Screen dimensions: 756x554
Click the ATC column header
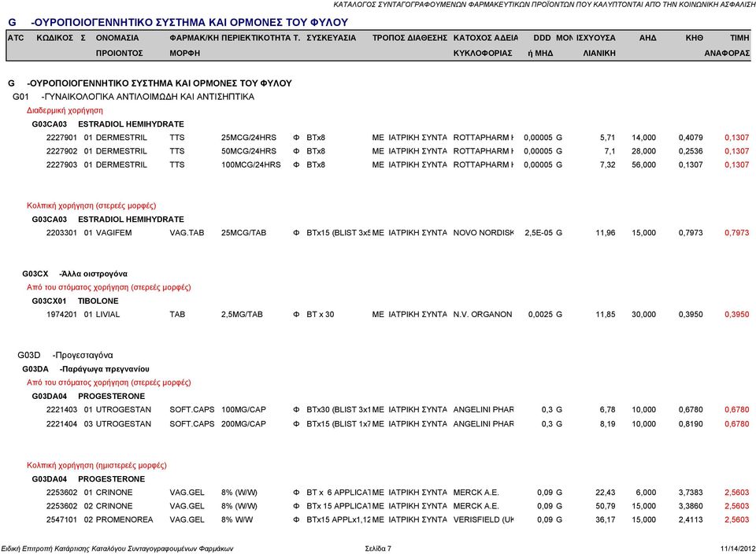[x=16, y=38]
